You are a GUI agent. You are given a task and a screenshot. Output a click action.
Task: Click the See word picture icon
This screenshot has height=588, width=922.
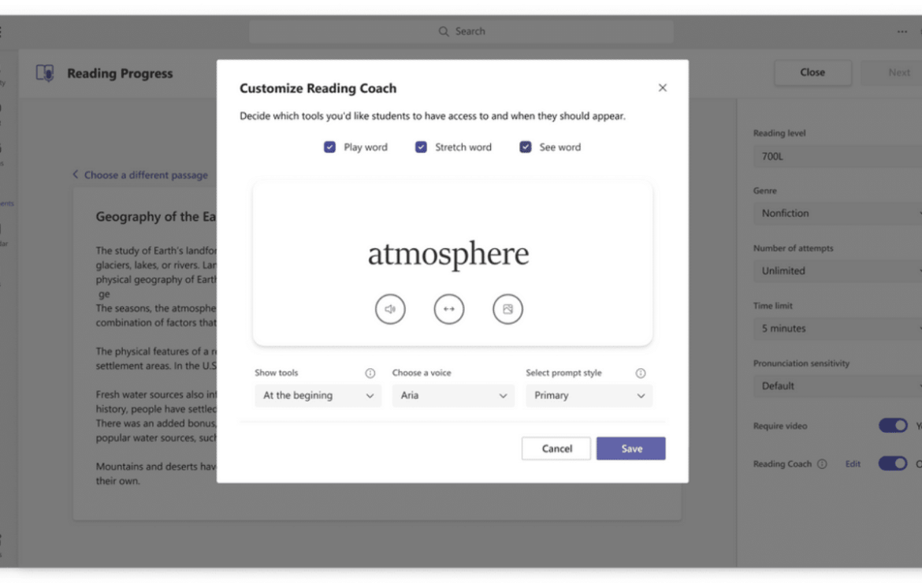click(x=508, y=309)
